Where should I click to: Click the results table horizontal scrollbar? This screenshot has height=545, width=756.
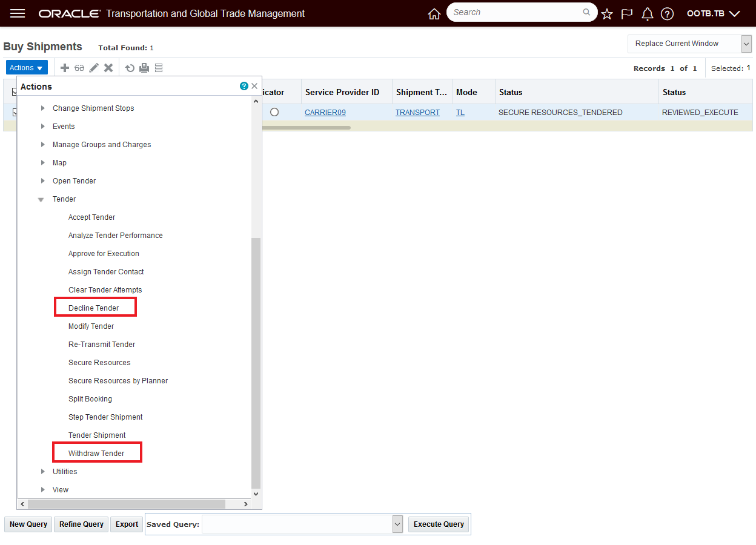[x=307, y=128]
